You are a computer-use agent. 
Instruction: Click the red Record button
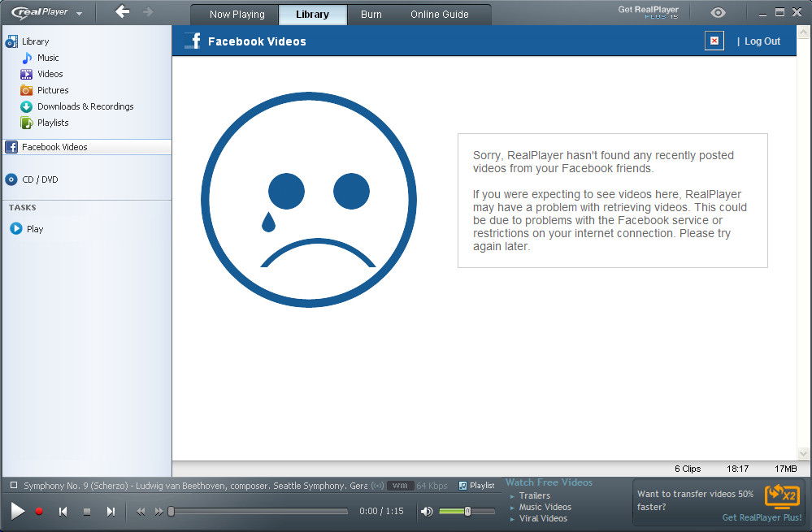39,512
